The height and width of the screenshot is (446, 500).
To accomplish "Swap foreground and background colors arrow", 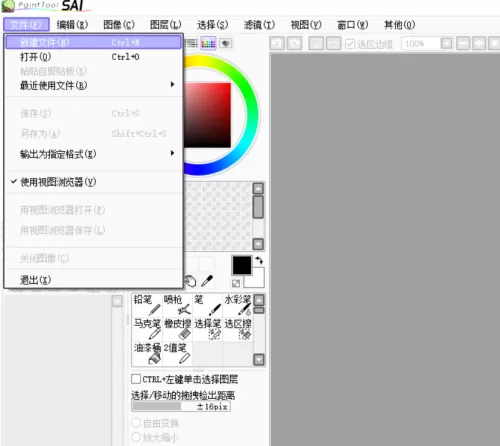I will (x=259, y=260).
